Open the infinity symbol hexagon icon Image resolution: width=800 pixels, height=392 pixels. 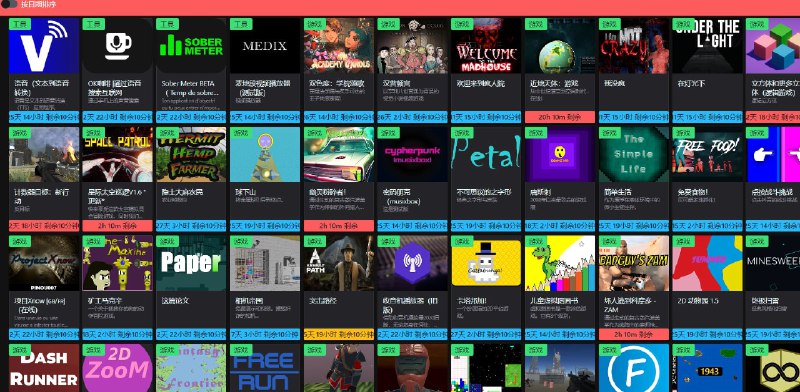tap(773, 368)
